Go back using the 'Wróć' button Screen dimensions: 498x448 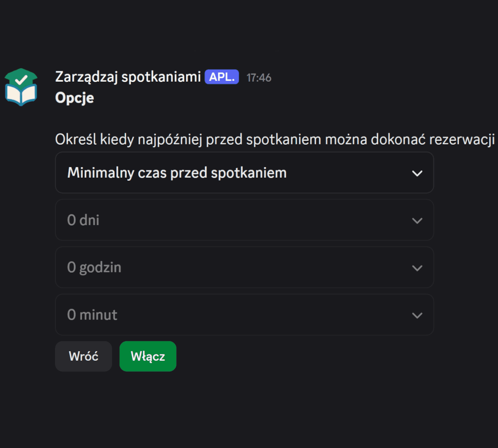tap(83, 356)
